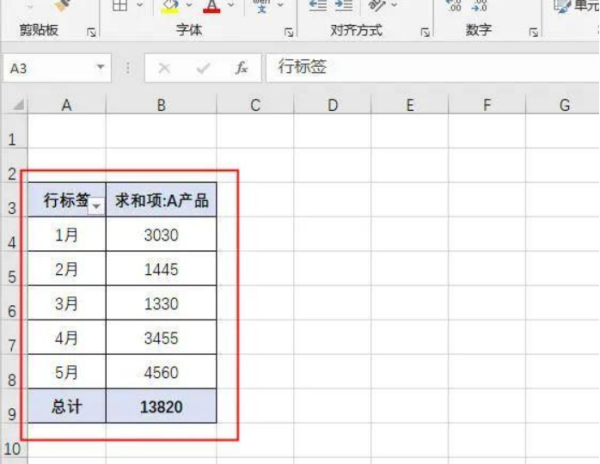Expand the Name Box dropdown arrow
Viewport: 600px width, 464px height.
tap(101, 67)
